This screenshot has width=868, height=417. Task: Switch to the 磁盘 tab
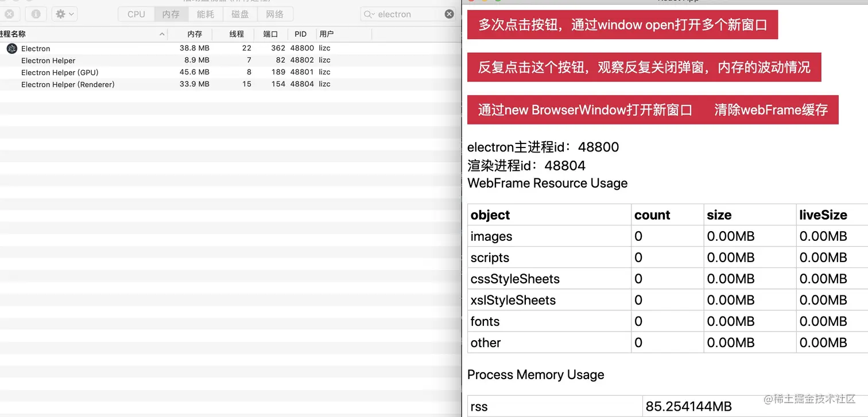click(240, 14)
